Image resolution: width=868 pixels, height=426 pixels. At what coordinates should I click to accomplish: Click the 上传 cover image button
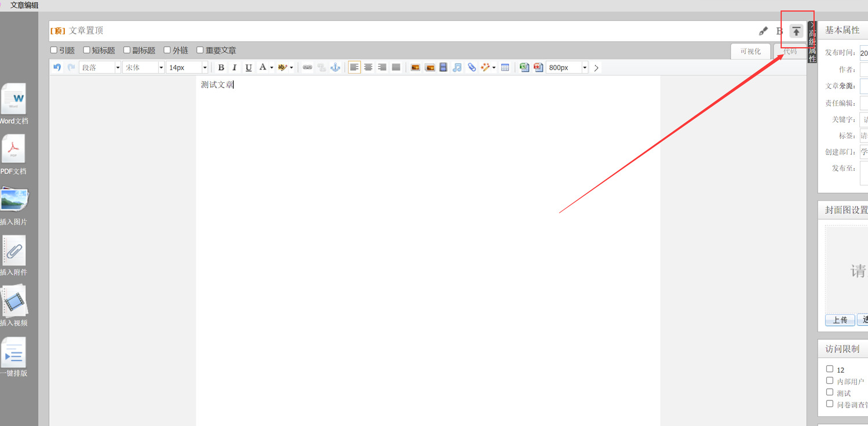click(840, 320)
